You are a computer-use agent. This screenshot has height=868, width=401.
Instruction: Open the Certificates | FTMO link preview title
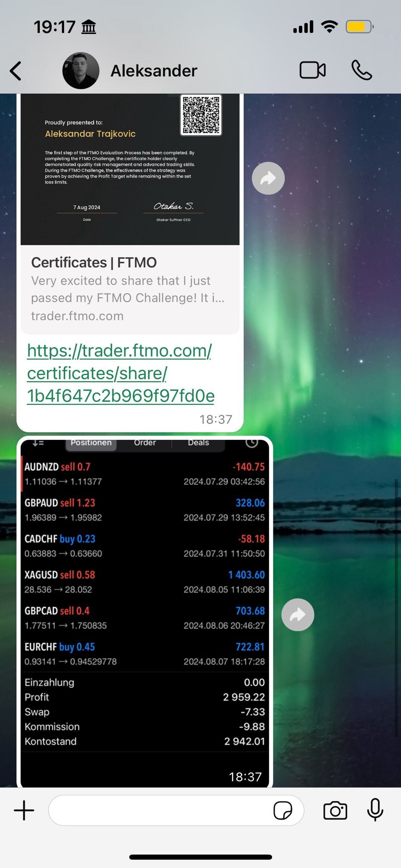pos(94,263)
